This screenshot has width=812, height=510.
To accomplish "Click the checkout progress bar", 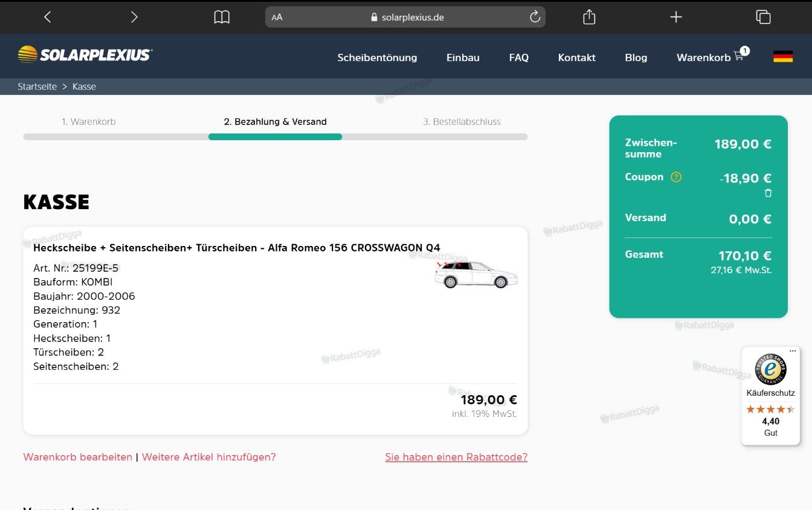I will (275, 137).
